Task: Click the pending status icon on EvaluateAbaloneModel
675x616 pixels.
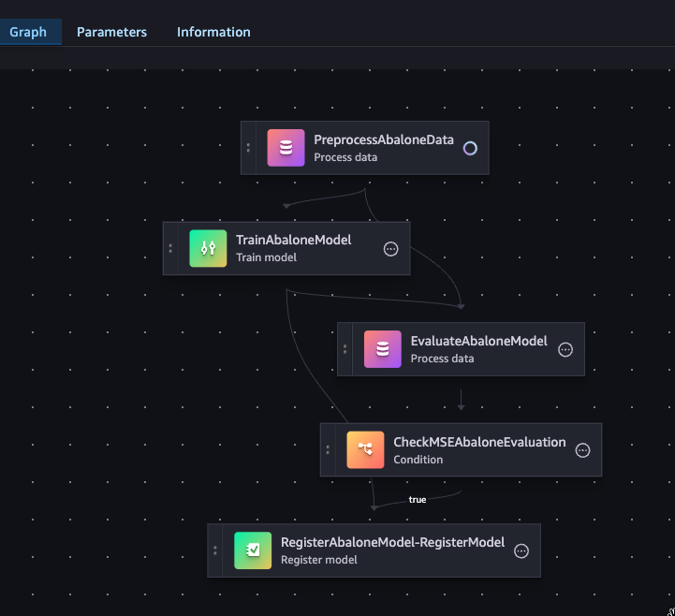Action: (x=565, y=349)
